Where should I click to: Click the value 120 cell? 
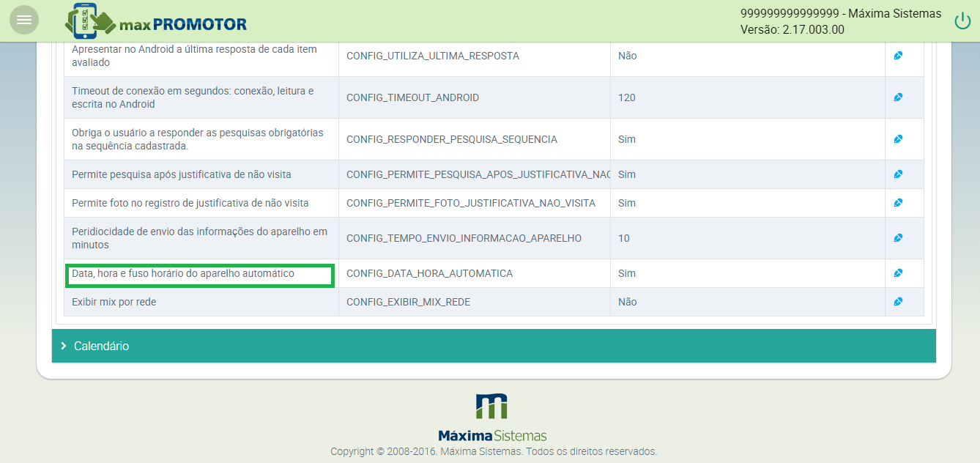pyautogui.click(x=748, y=97)
